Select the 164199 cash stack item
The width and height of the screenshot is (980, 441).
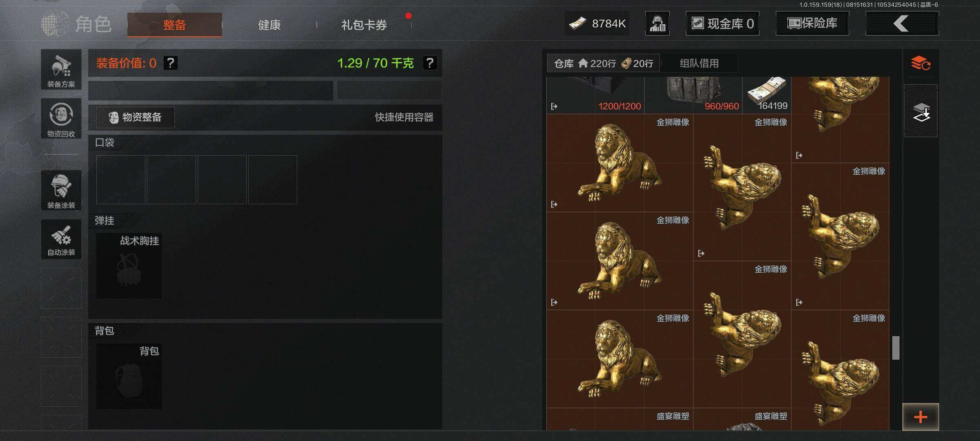767,95
